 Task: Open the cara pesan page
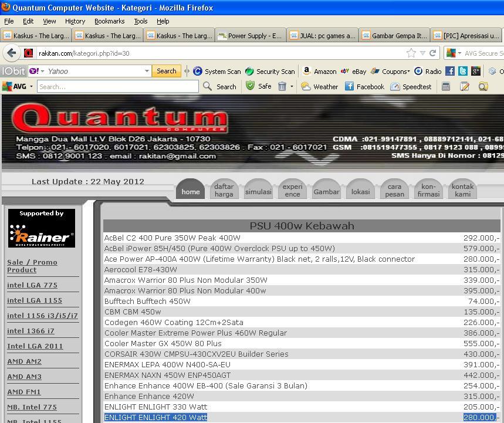[394, 189]
